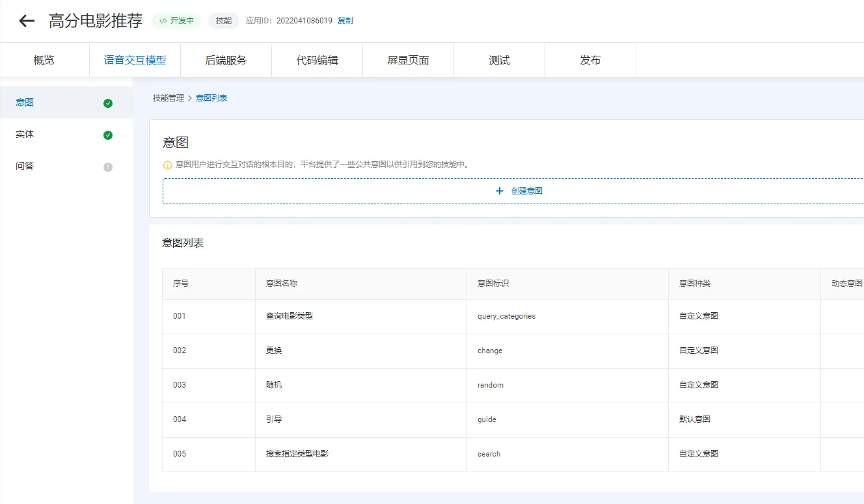The height and width of the screenshot is (504, 864).
Task: Click 复制 to copy the app ID
Action: 345,21
